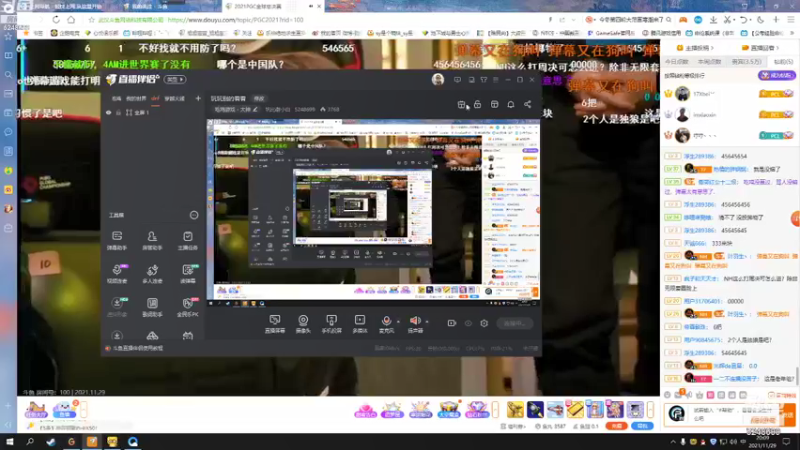Click the share icon in streaming app
This screenshot has height=450, width=800.
(528, 104)
